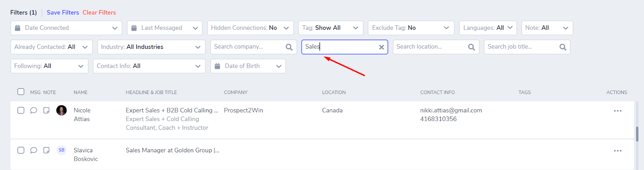Clear the Sales search with X icon
Screen dimensions: 644x170
point(381,47)
